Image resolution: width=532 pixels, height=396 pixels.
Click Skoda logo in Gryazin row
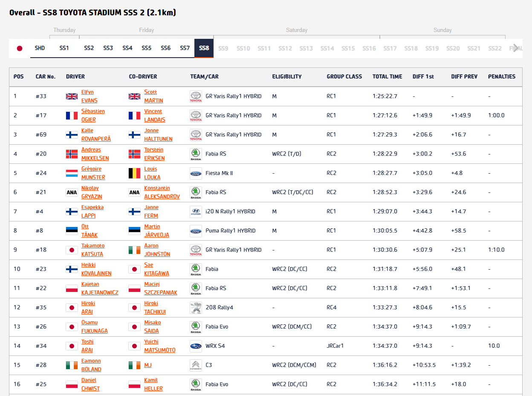(196, 192)
